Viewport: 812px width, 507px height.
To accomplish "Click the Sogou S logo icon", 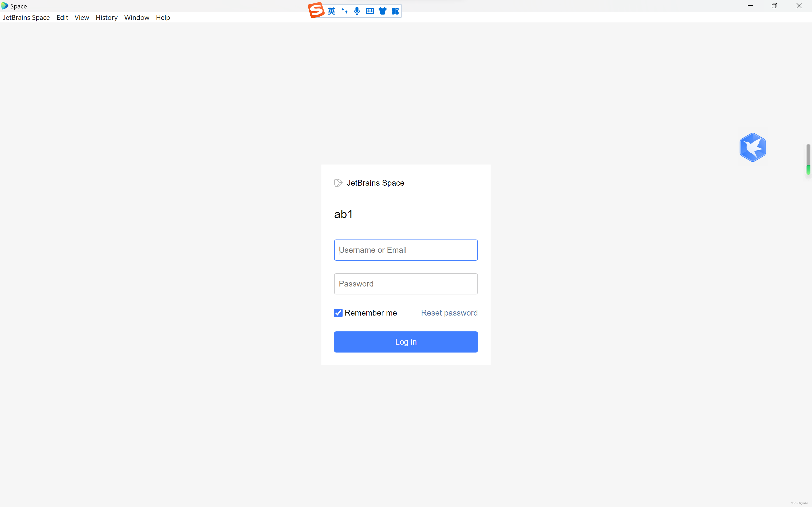I will tap(316, 10).
